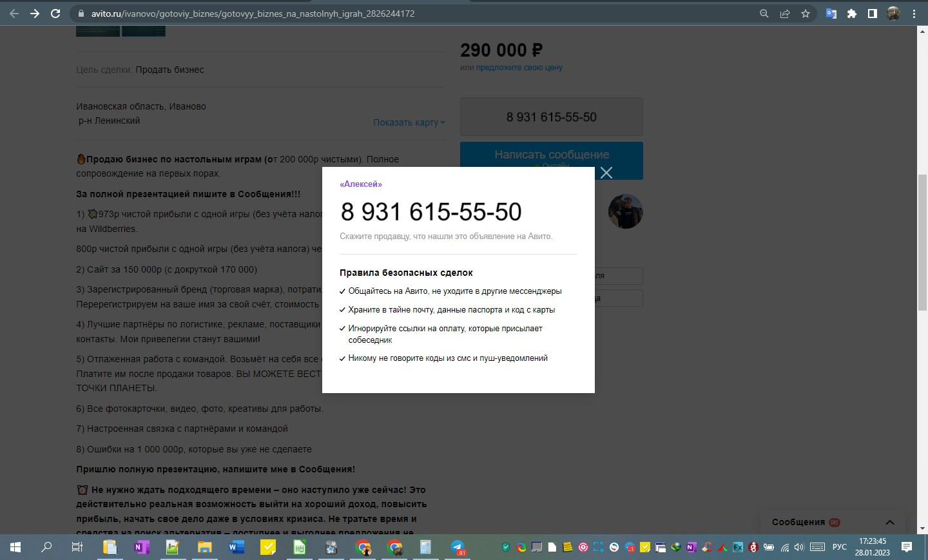Viewport: 928px width, 560px height.
Task: Expand the Сообщения chat panel
Action: [x=890, y=523]
